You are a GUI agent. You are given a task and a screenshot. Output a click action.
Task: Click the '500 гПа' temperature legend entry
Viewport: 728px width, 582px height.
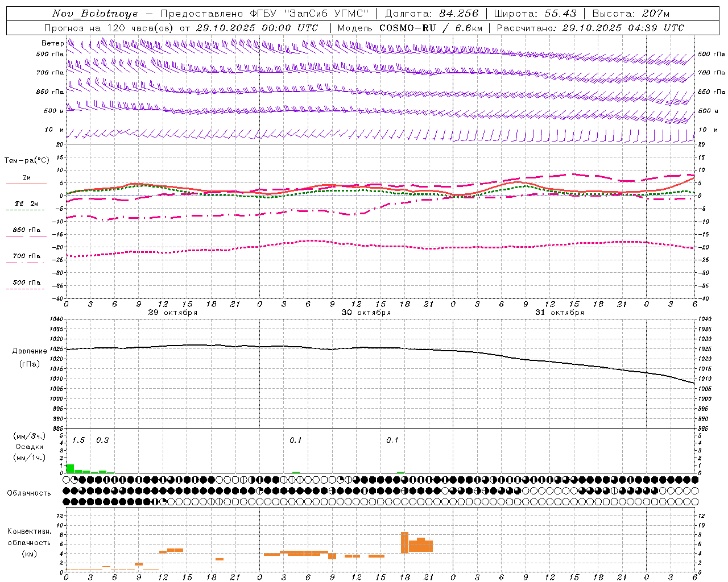[27, 282]
